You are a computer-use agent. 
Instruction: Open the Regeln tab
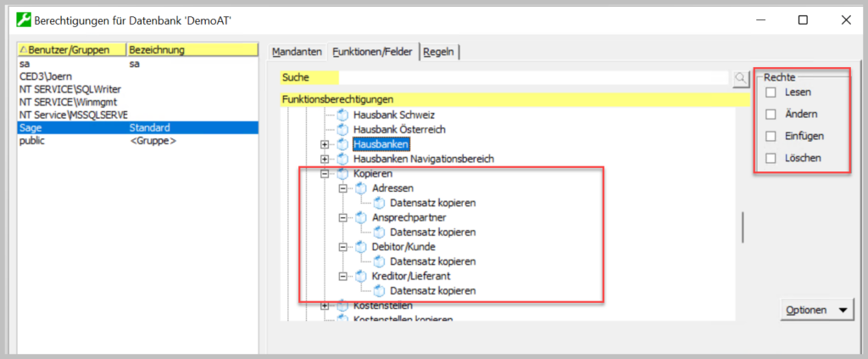(440, 52)
